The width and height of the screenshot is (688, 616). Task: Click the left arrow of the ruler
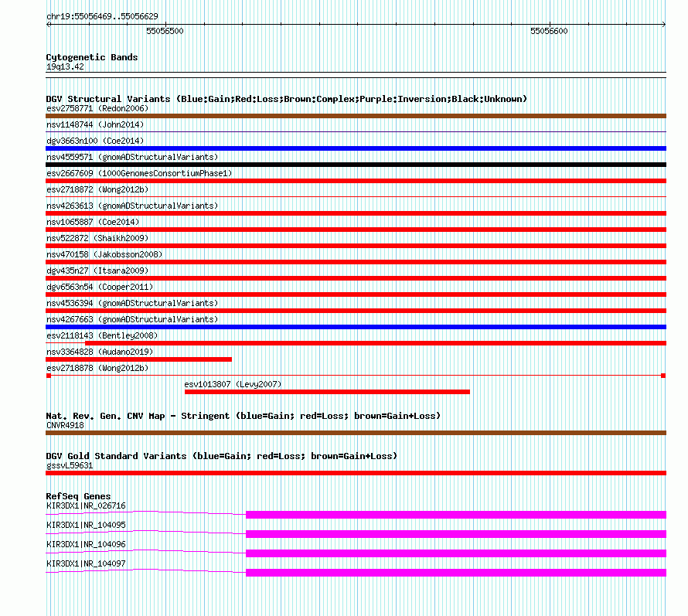pyautogui.click(x=49, y=25)
